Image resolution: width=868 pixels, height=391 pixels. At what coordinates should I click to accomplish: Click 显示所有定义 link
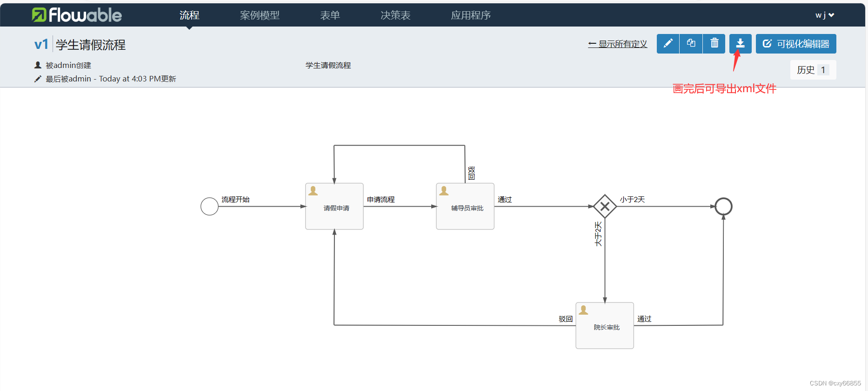618,44
